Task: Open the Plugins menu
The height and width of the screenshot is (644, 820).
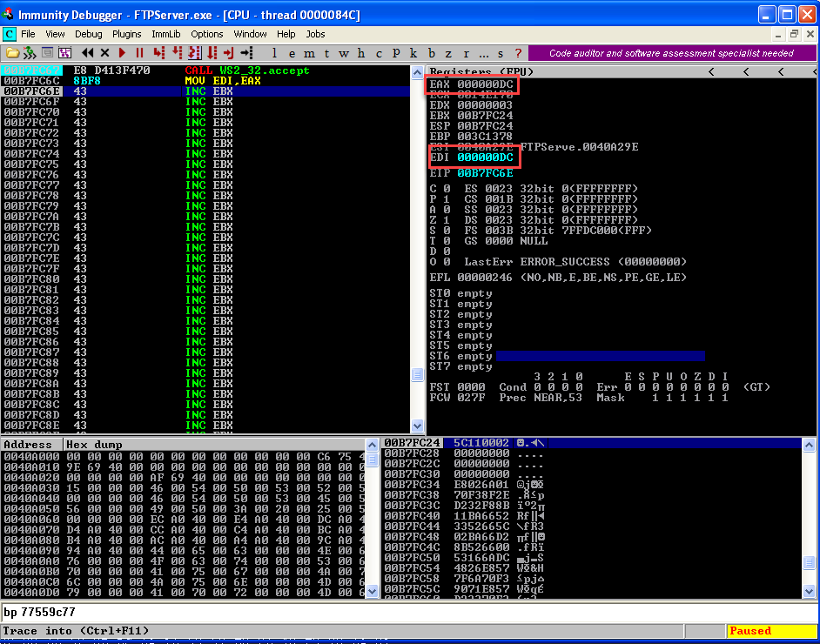Action: 126,35
